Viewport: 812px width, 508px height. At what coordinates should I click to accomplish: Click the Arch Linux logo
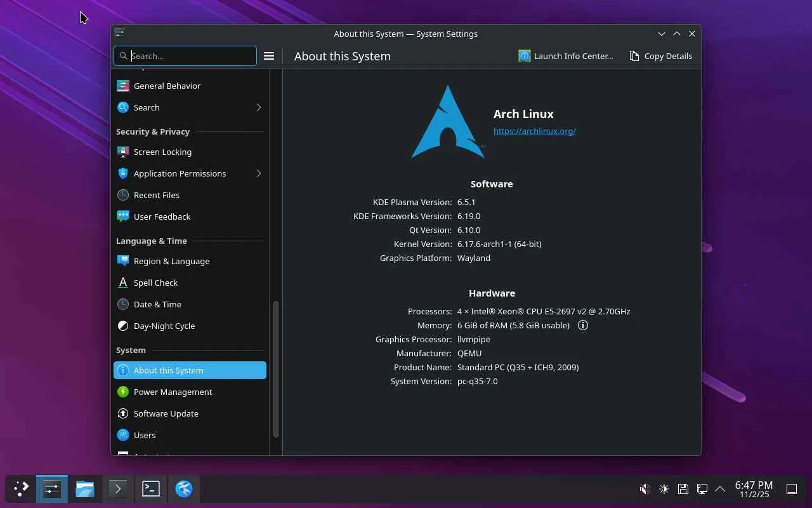tap(448, 121)
